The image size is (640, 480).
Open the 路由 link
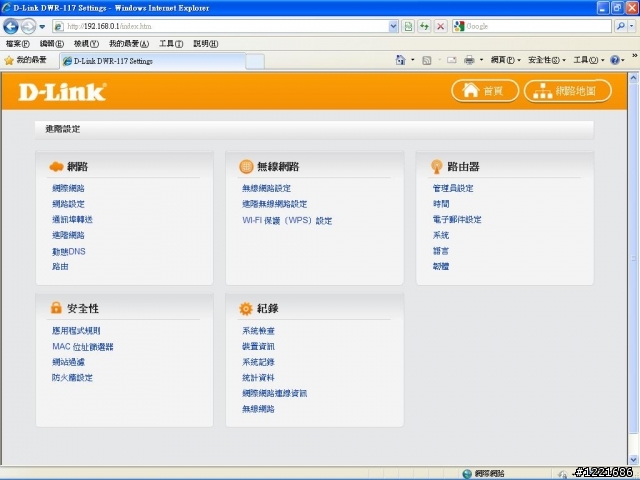(60, 267)
